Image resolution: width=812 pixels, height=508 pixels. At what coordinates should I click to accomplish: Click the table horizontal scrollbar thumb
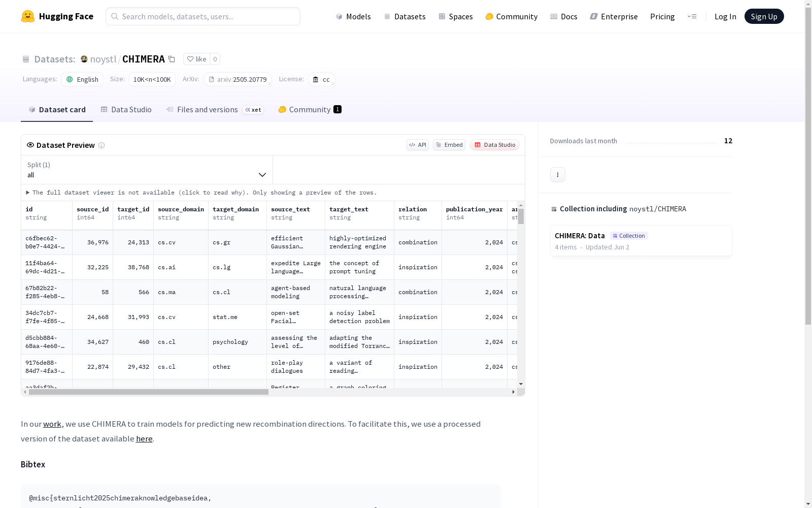[149, 392]
